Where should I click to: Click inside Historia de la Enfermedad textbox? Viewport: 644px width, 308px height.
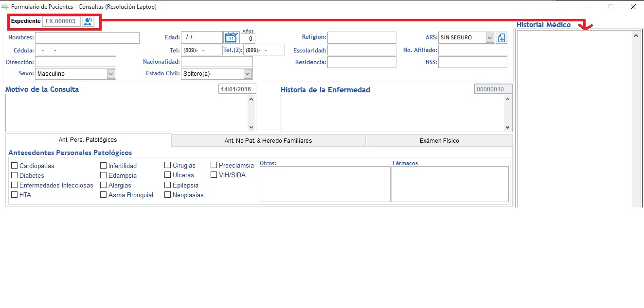coord(392,113)
